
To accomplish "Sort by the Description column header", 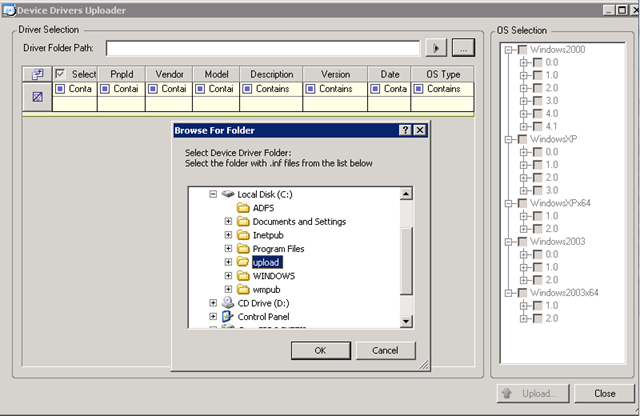I will 272,74.
